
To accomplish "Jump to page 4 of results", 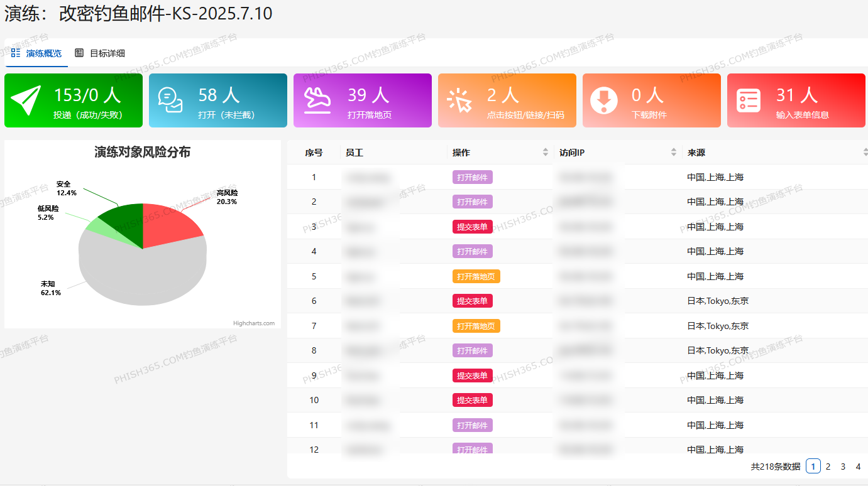I will click(858, 467).
